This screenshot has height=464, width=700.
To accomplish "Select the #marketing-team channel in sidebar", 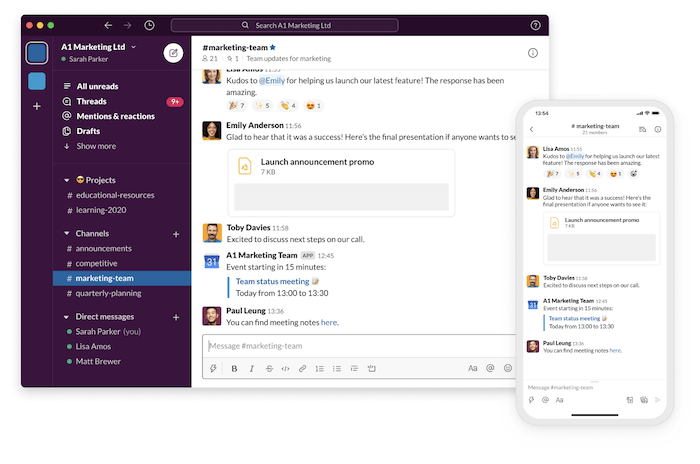I will coord(122,278).
